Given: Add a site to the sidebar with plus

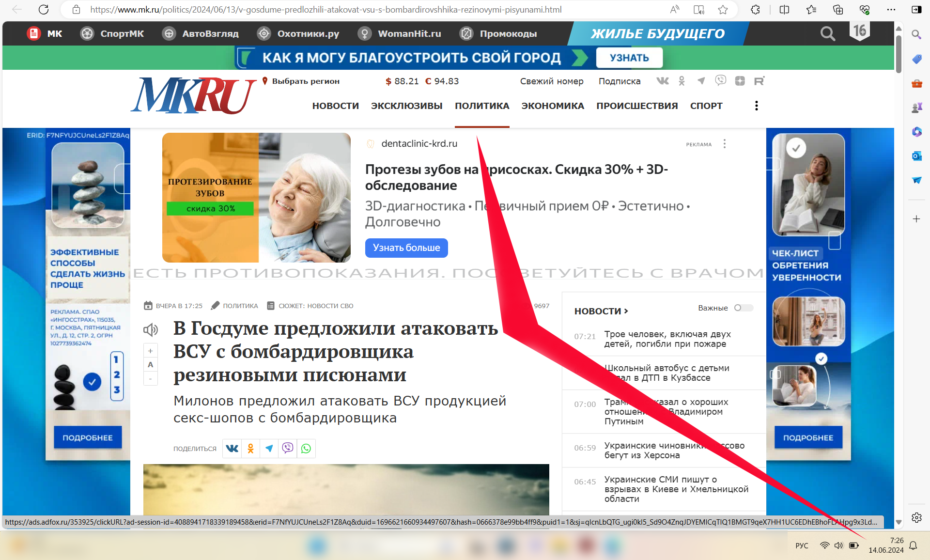Looking at the screenshot, I should pos(916,219).
